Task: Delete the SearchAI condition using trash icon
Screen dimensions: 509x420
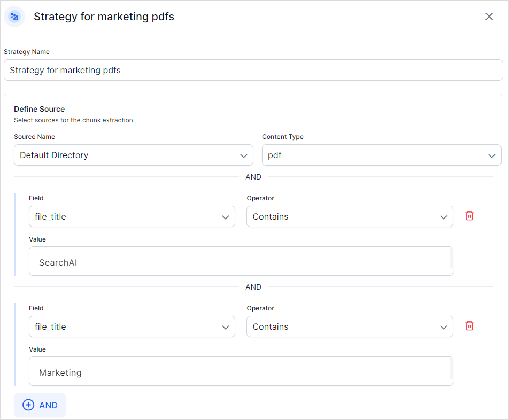Action: (x=469, y=216)
